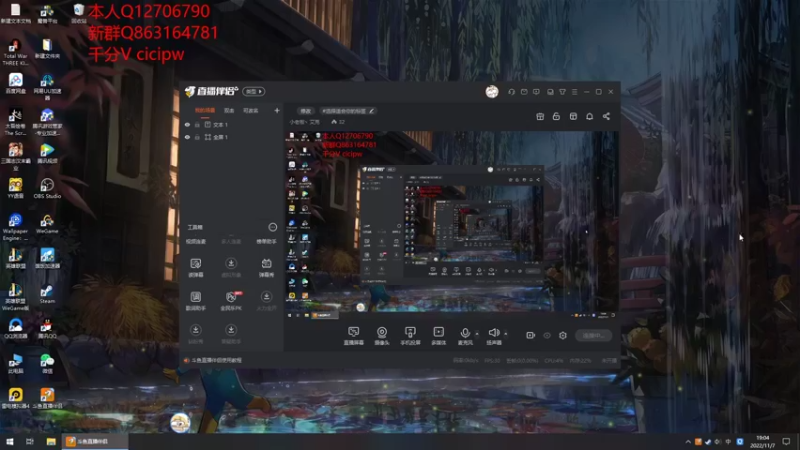Click the record video camera icon

point(531,335)
